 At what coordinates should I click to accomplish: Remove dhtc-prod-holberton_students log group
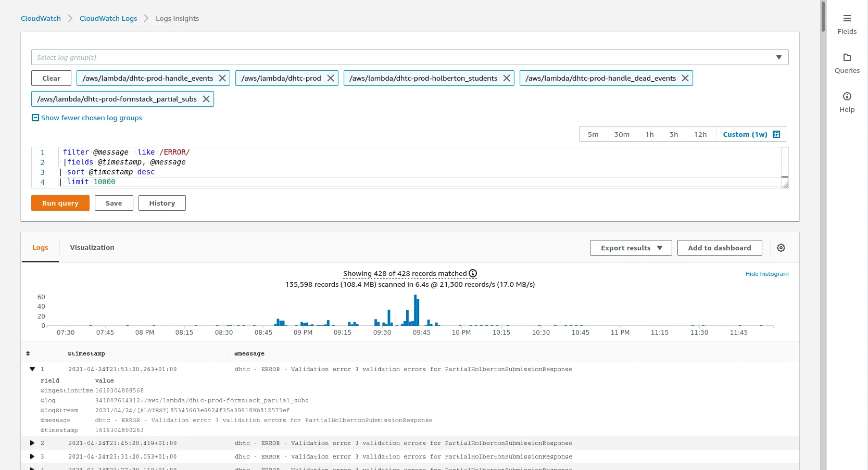coord(507,78)
